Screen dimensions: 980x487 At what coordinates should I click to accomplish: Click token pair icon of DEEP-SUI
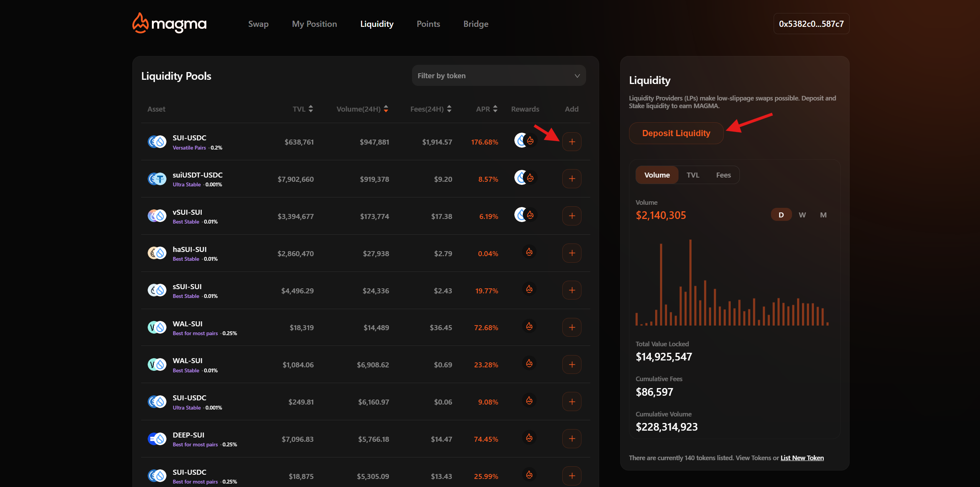click(157, 439)
